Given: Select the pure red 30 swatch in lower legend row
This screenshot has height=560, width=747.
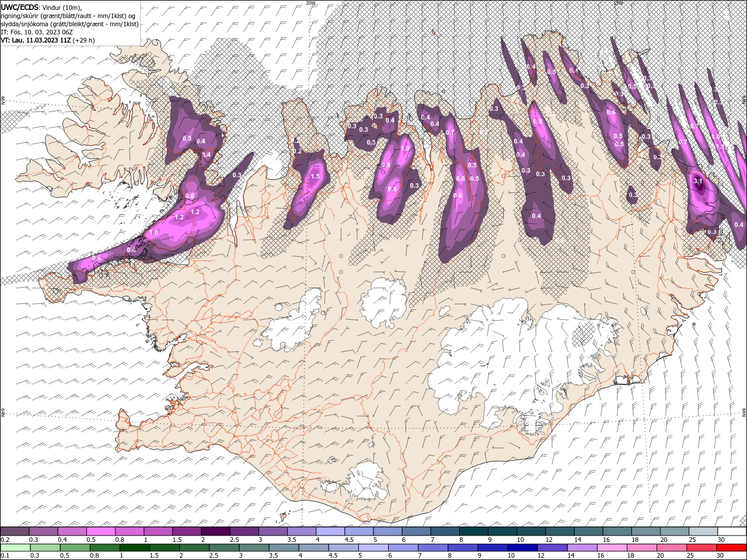Looking at the screenshot, I should (x=731, y=548).
